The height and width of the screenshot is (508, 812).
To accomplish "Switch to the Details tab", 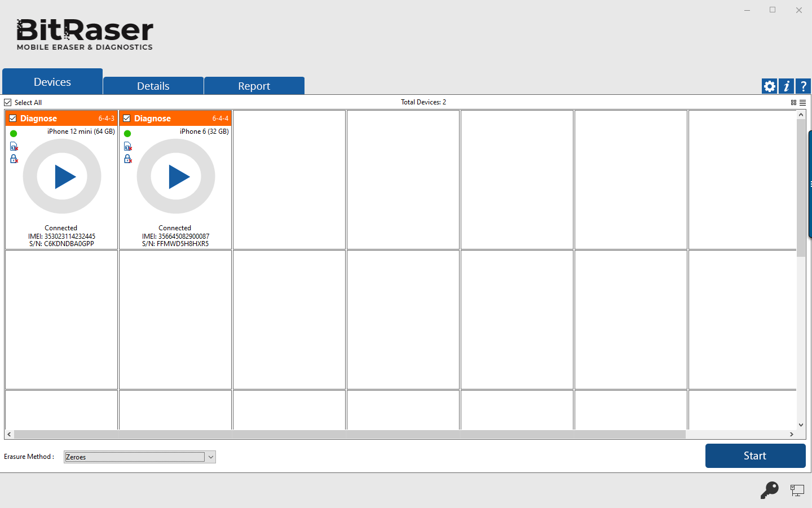I will pos(153,86).
